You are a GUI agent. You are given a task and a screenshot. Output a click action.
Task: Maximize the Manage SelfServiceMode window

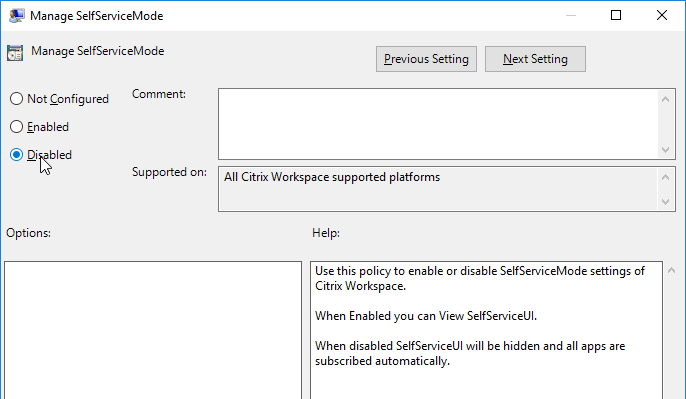616,15
